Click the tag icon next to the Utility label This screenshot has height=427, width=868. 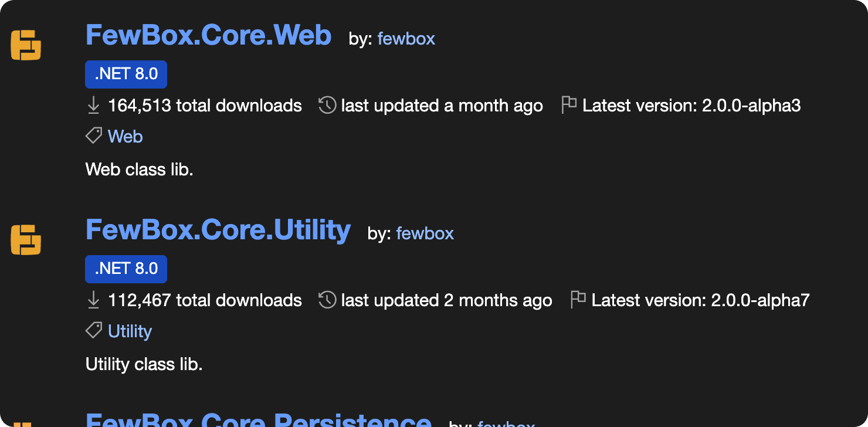pyautogui.click(x=93, y=330)
